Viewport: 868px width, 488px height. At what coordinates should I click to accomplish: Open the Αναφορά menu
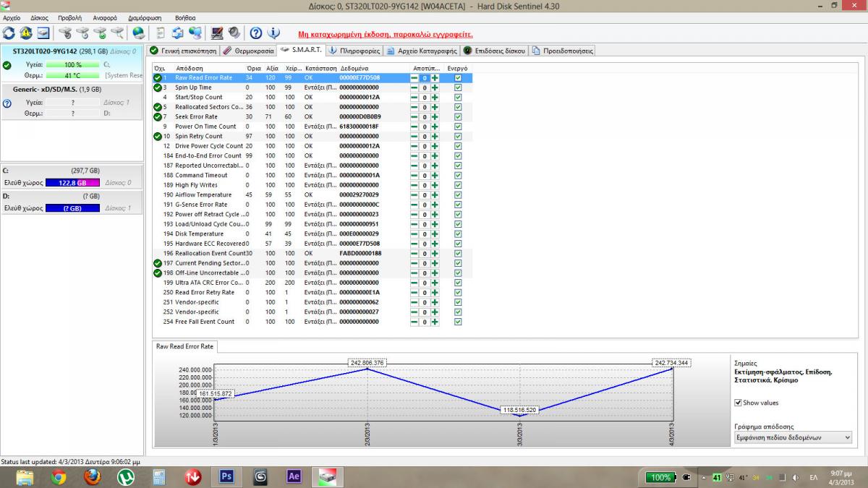(105, 17)
